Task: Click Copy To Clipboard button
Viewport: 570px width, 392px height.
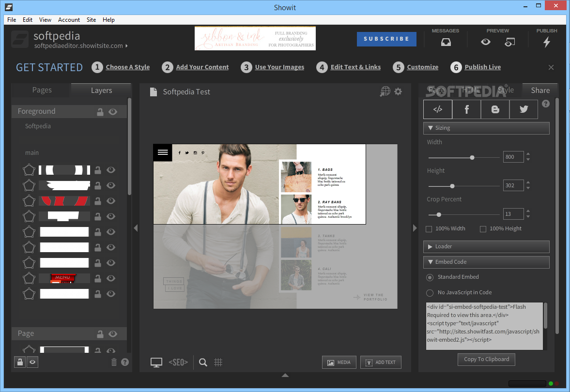Action: 486,359
